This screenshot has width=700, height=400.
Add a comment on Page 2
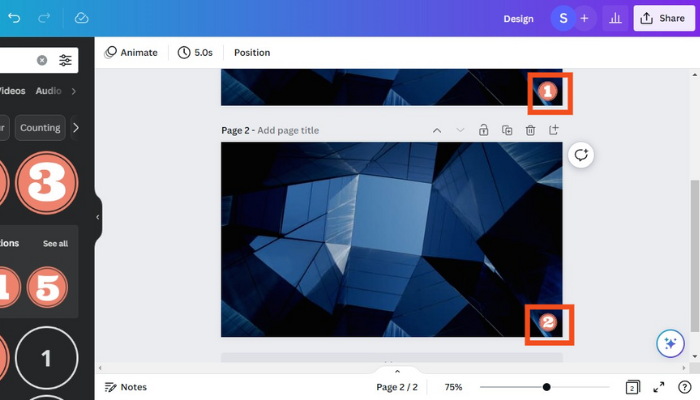click(x=581, y=155)
